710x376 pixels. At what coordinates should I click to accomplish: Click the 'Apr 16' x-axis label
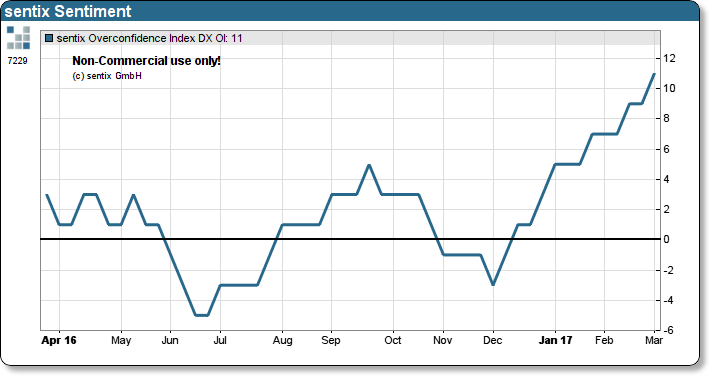(x=59, y=340)
